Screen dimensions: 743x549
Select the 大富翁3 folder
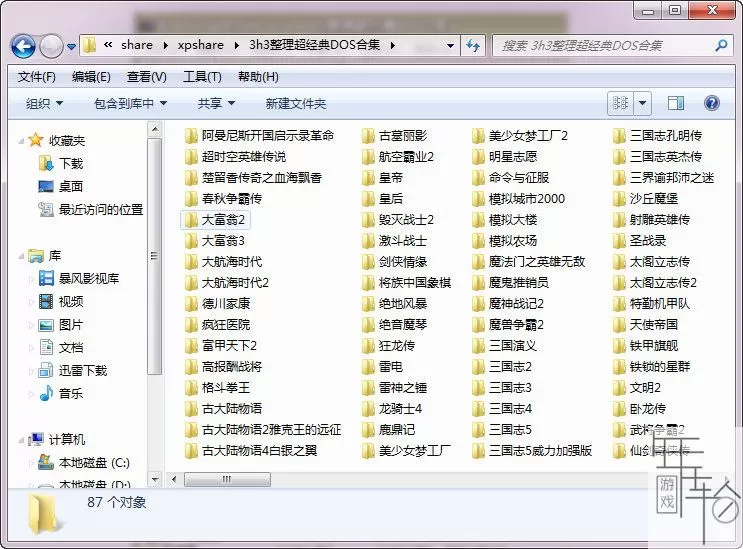(x=215, y=241)
